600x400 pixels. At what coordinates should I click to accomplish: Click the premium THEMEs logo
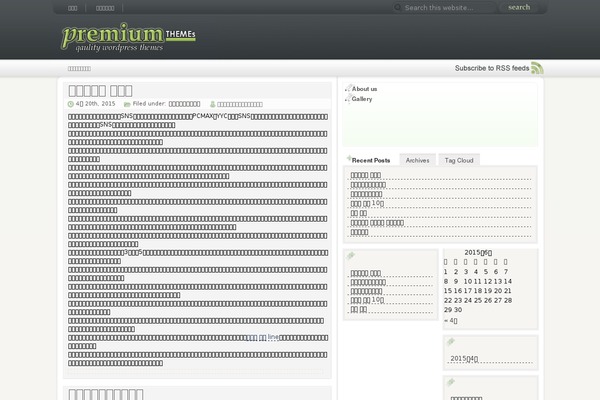[x=128, y=37]
